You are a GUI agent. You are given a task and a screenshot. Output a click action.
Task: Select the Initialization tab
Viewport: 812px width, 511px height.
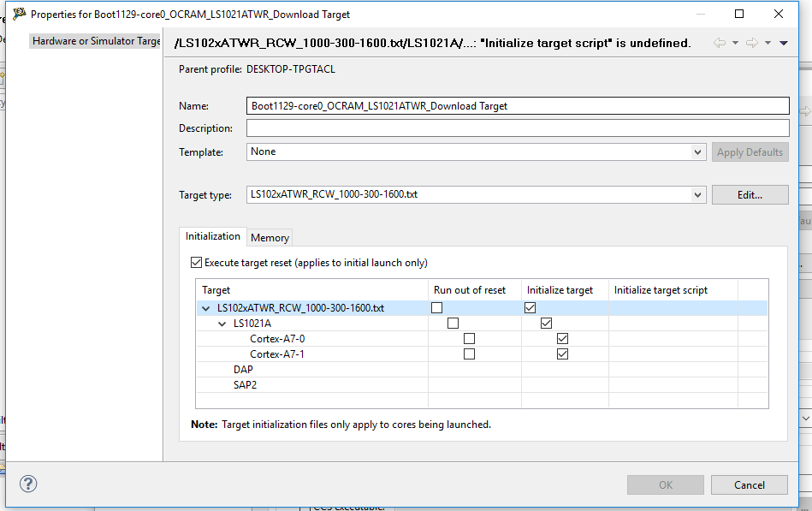point(213,236)
